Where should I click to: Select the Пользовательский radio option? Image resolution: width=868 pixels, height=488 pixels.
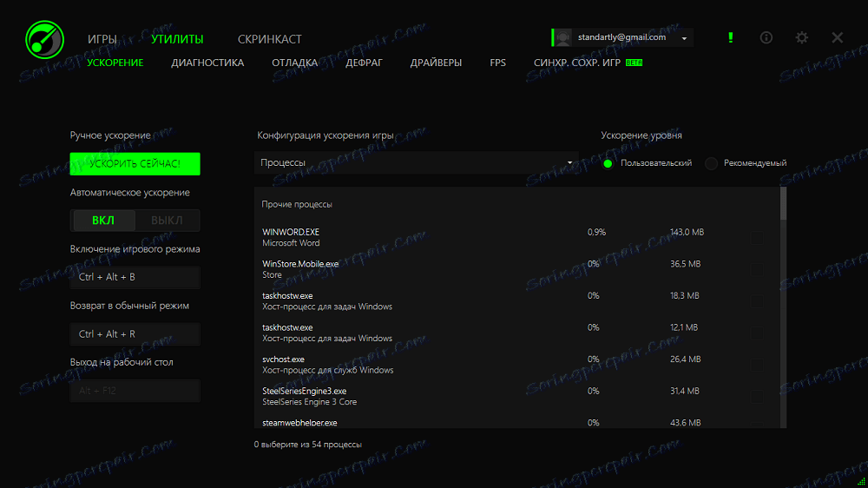click(x=608, y=163)
